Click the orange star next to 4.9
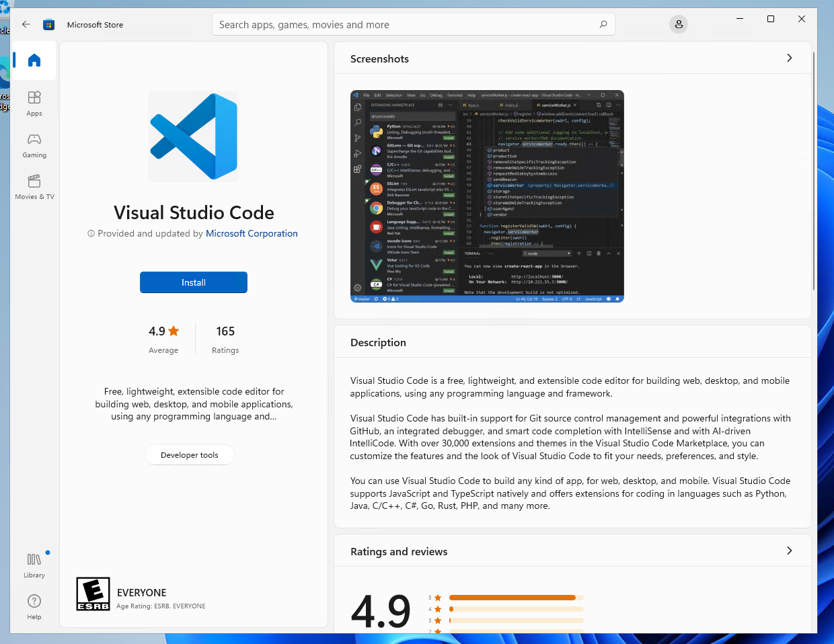 pyautogui.click(x=174, y=331)
